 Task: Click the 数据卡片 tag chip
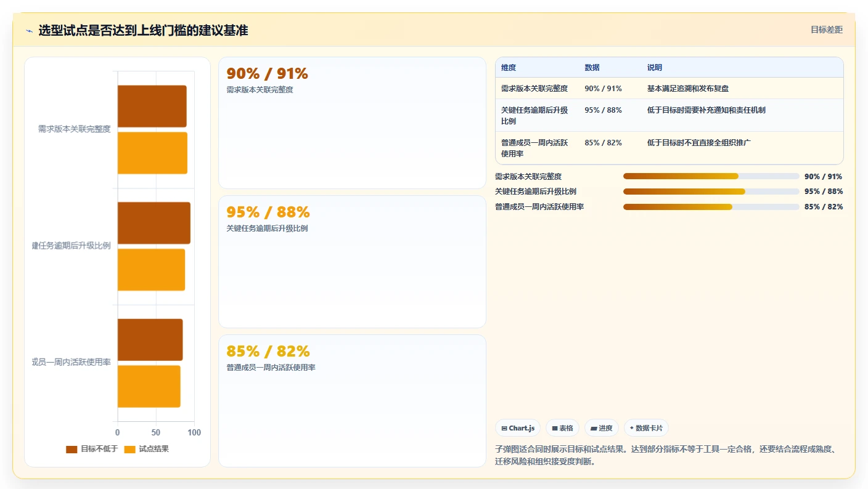tap(646, 428)
